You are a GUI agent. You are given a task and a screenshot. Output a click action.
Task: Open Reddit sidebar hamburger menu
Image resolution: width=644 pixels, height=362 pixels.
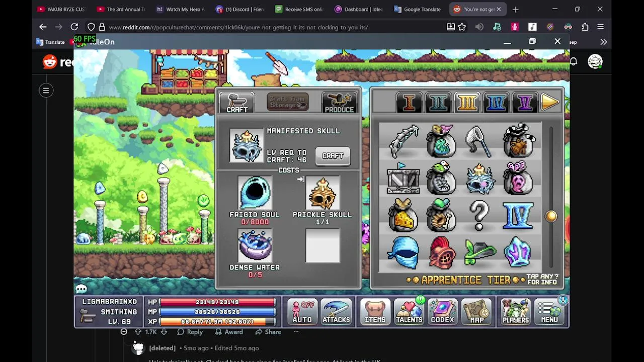click(x=46, y=90)
